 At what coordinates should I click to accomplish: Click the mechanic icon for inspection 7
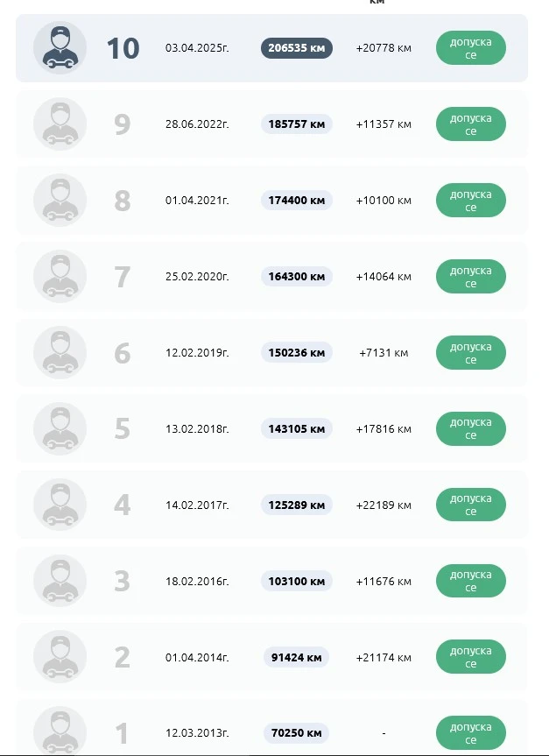click(x=60, y=277)
